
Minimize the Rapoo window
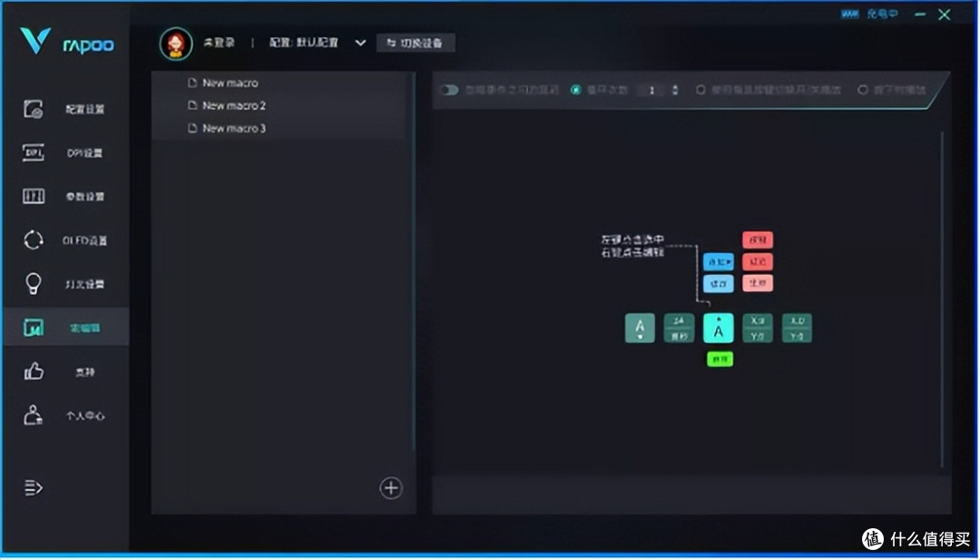[x=919, y=15]
